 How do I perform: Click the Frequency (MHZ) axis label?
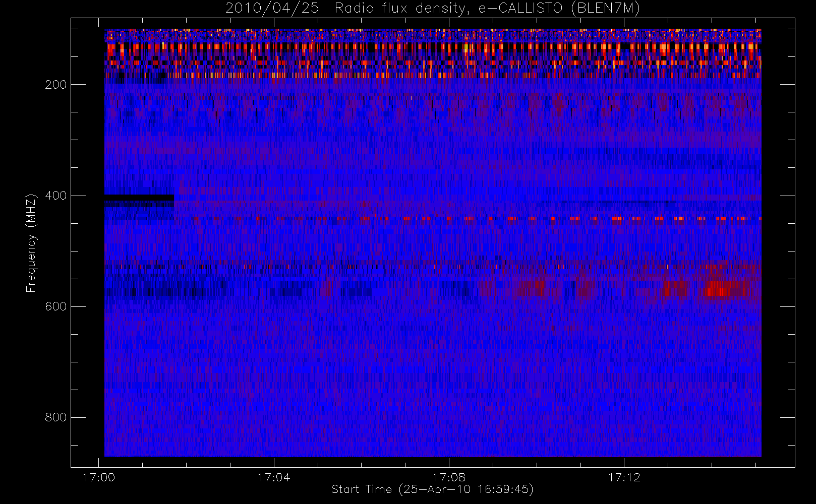[31, 243]
